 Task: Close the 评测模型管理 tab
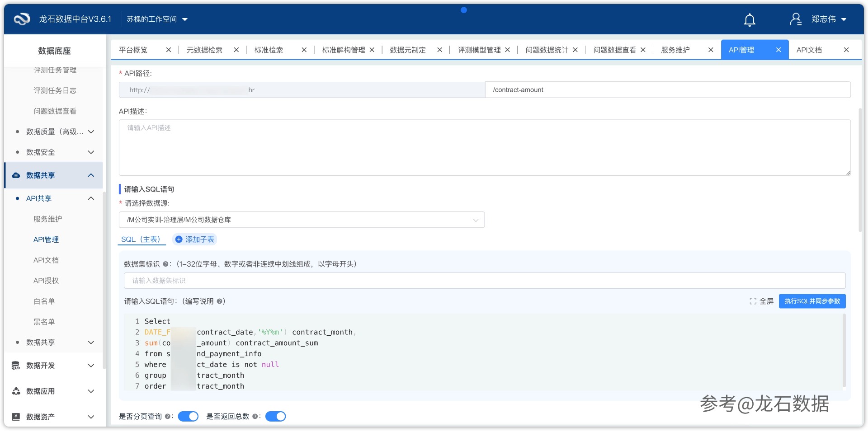(507, 50)
